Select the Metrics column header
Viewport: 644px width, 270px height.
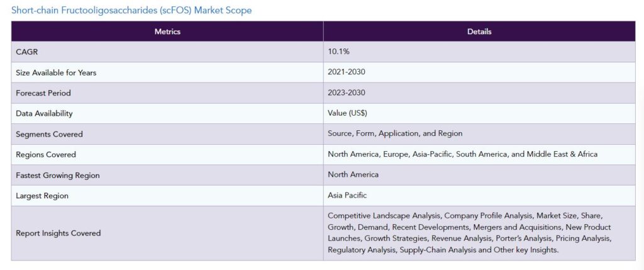tap(167, 31)
